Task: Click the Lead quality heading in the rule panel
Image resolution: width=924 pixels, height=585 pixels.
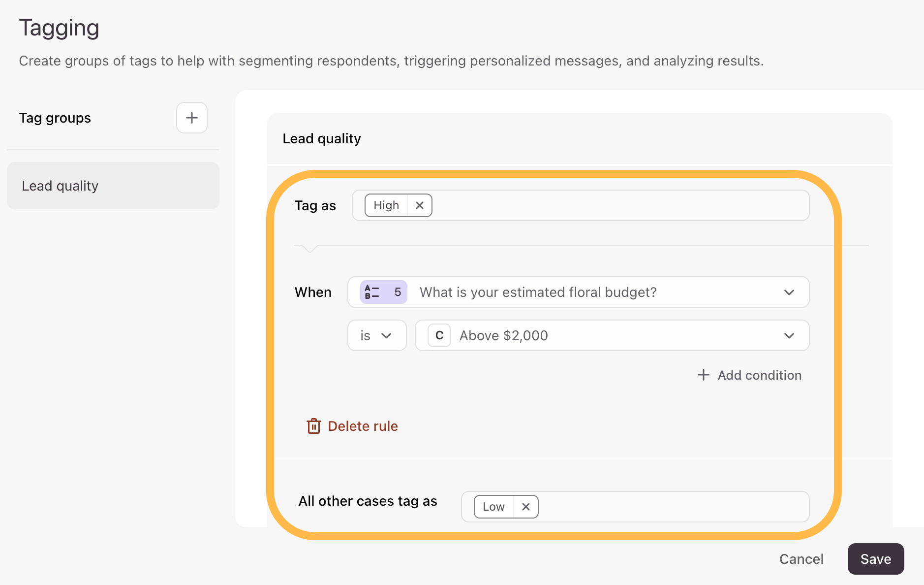Action: (x=321, y=138)
